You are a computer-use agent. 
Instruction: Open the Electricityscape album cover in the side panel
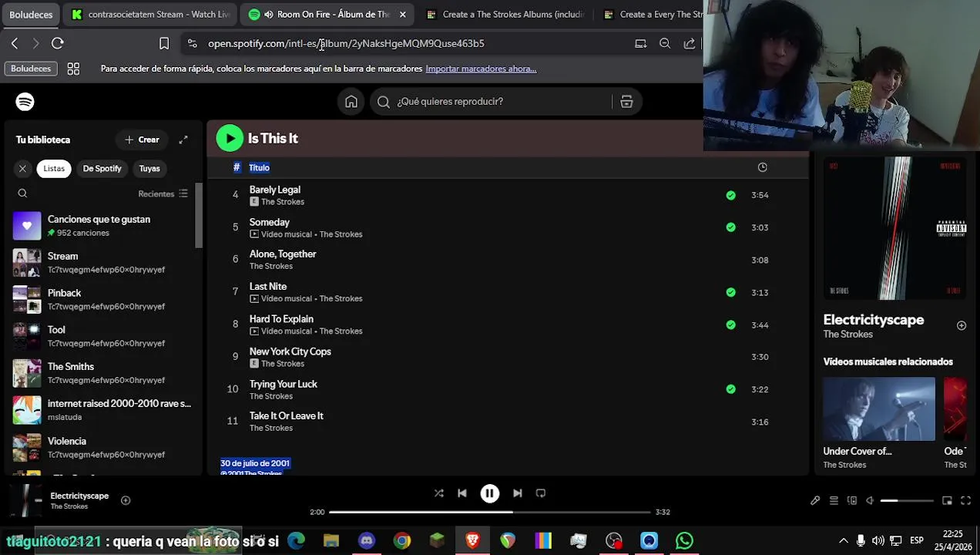(x=894, y=228)
